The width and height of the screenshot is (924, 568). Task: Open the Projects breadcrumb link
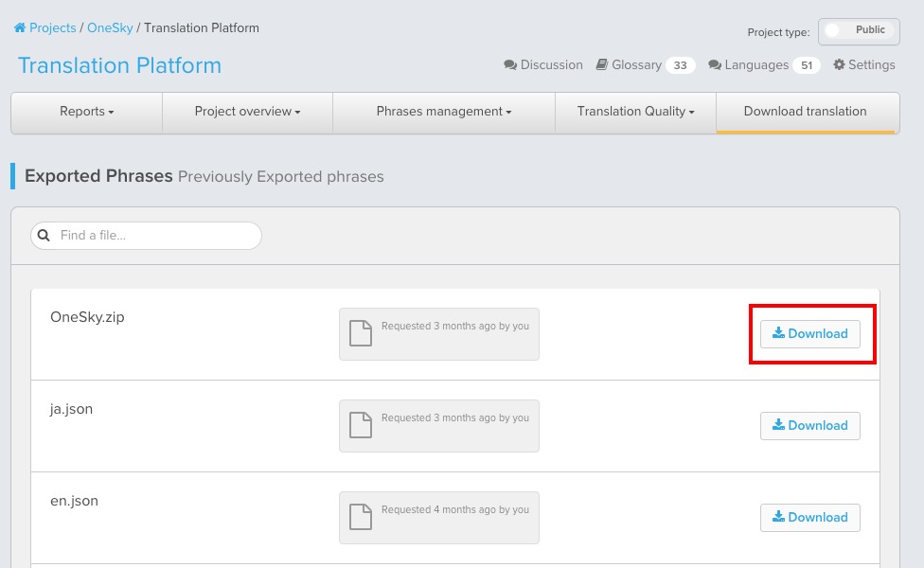pyautogui.click(x=52, y=27)
